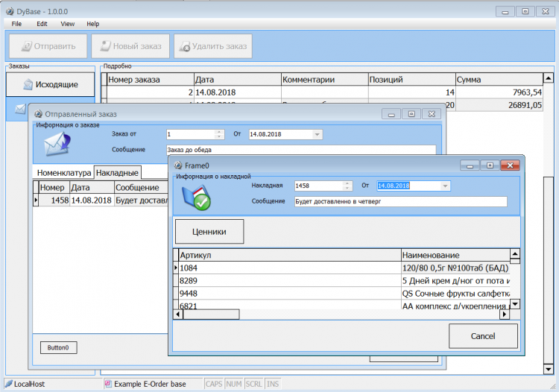Click the articles grid scroll left arrow
559x392 pixels.
point(178,314)
